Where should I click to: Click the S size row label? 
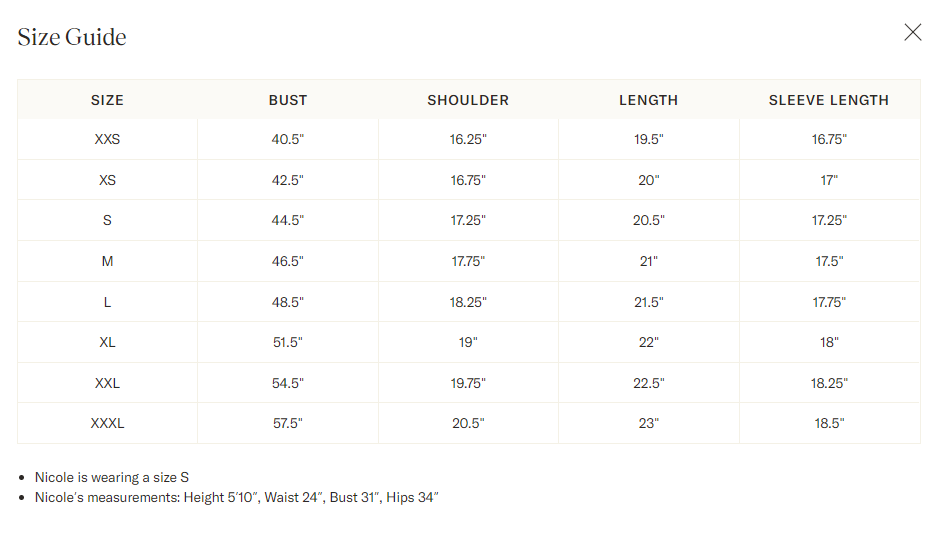107,221
